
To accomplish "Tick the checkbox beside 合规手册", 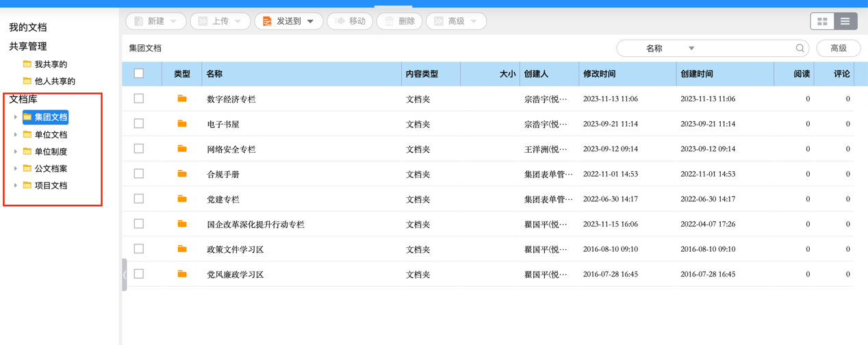I will (139, 174).
